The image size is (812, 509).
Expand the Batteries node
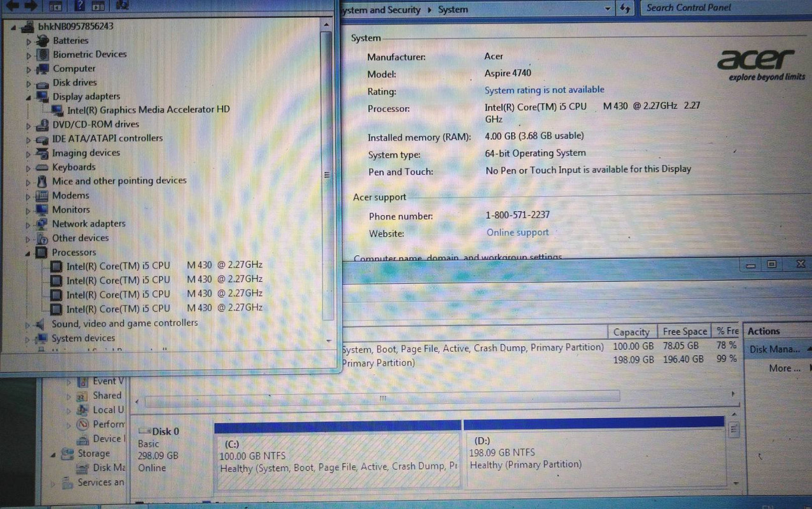click(29, 41)
